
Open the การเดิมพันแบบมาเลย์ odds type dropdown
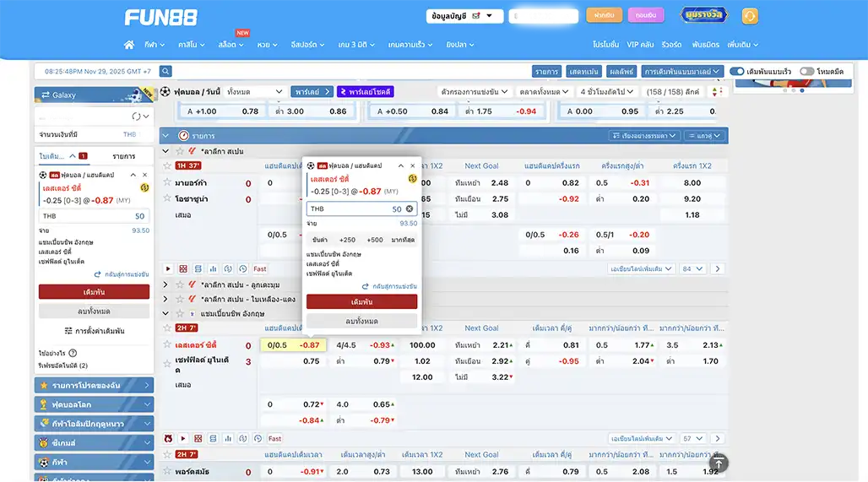682,72
